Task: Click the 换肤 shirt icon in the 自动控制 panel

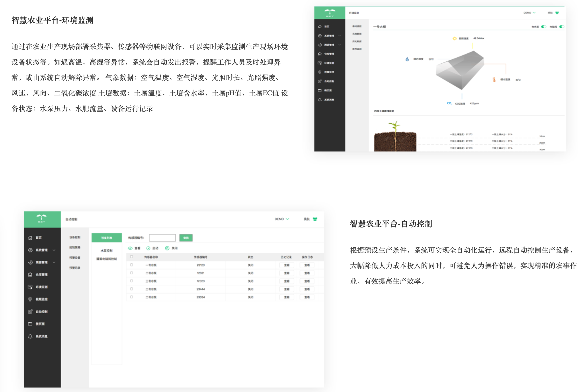Action: tap(315, 219)
